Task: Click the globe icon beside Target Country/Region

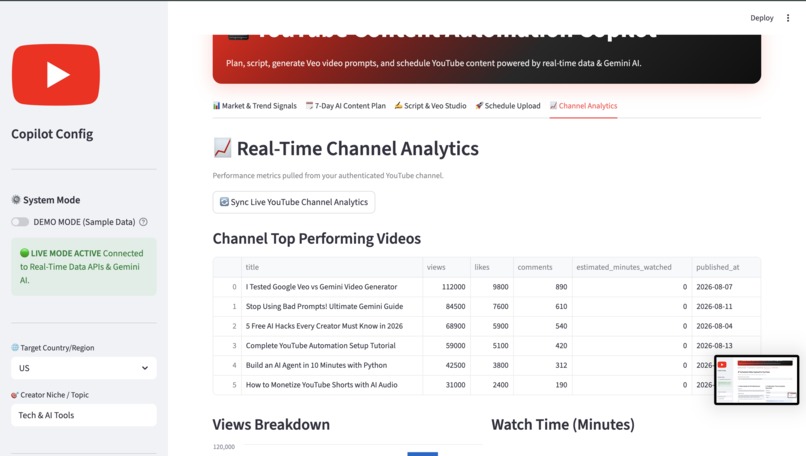Action: click(15, 348)
